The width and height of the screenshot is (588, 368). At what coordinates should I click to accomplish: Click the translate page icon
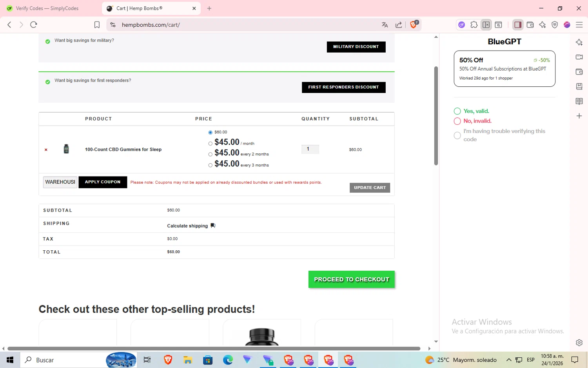pyautogui.click(x=385, y=25)
